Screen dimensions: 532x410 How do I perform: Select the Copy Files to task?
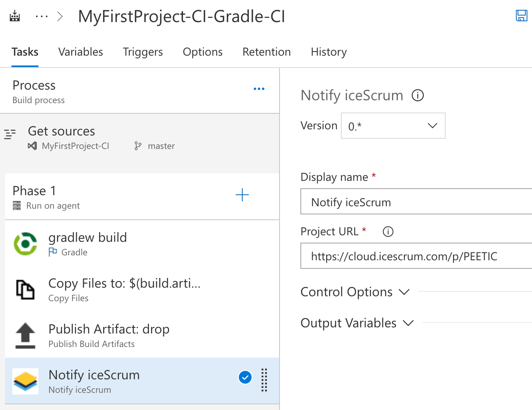(x=142, y=290)
